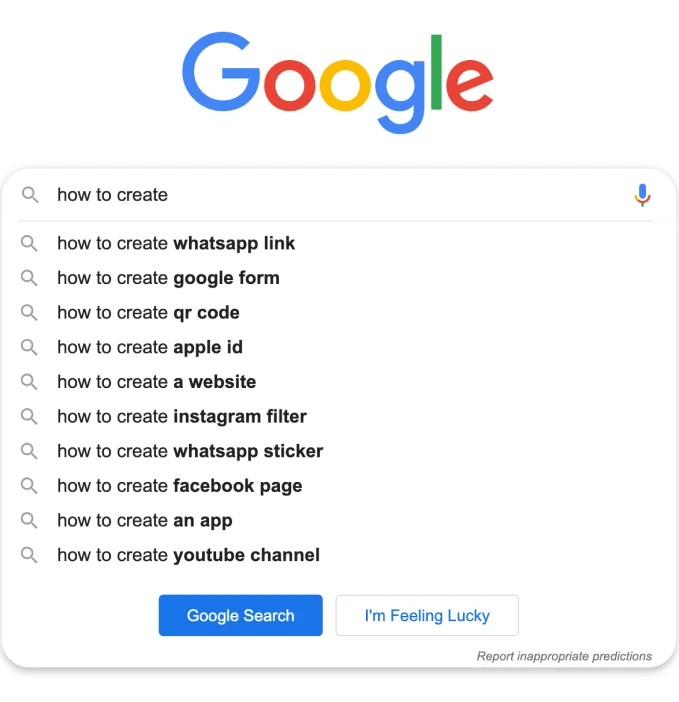The height and width of the screenshot is (702, 679).
Task: Click the voice search microphone icon
Action: tap(642, 195)
